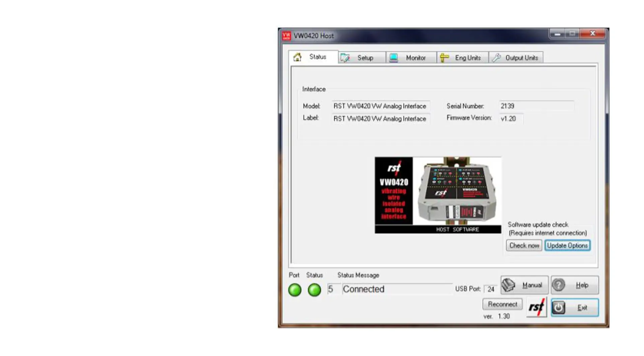644x356 pixels.
Task: Click the 'Interface' group label
Action: (314, 89)
